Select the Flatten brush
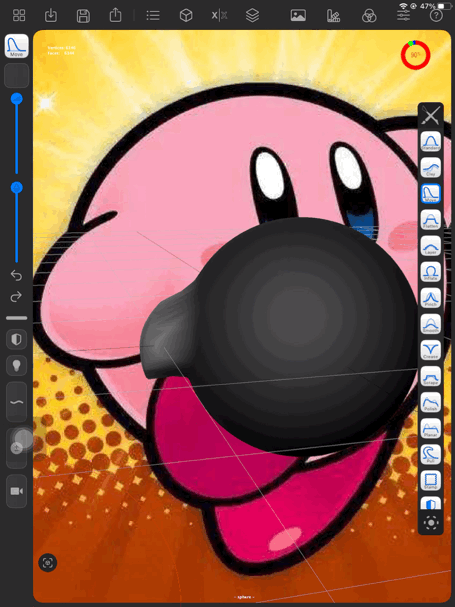Viewport: 455px width, 607px height. (431, 219)
